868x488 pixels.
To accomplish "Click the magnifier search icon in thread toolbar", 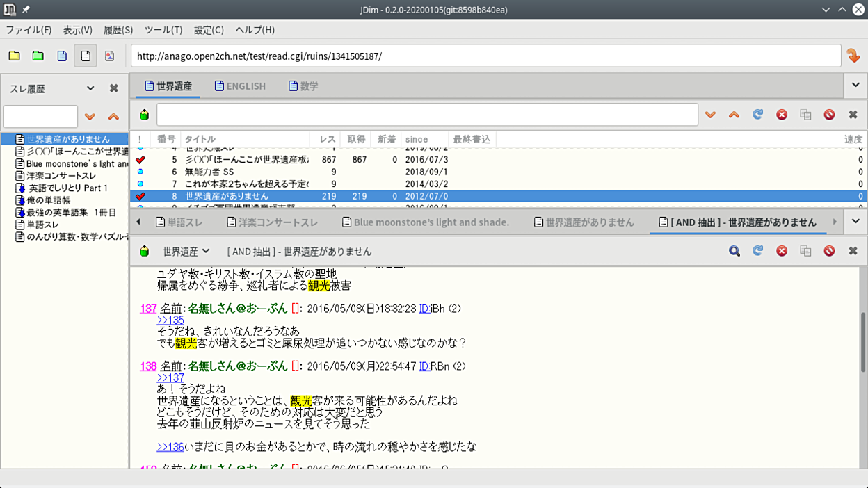I will (x=734, y=251).
